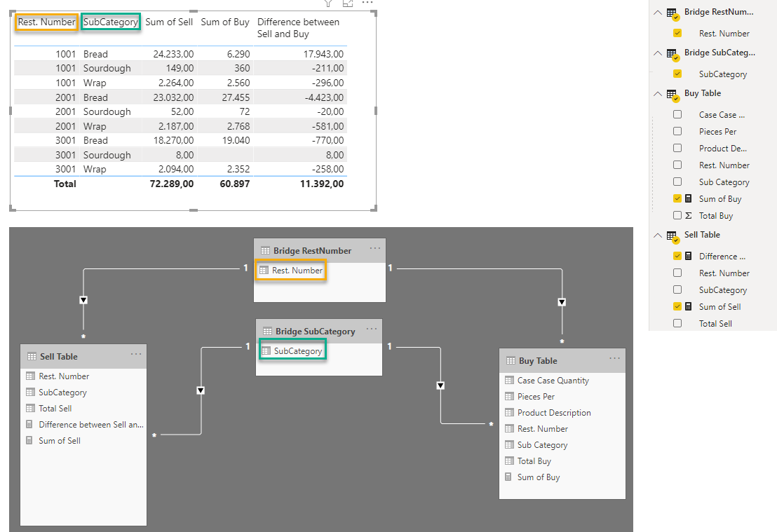This screenshot has width=777, height=532.
Task: Check the Total Buy field checkbox
Action: pos(677,215)
